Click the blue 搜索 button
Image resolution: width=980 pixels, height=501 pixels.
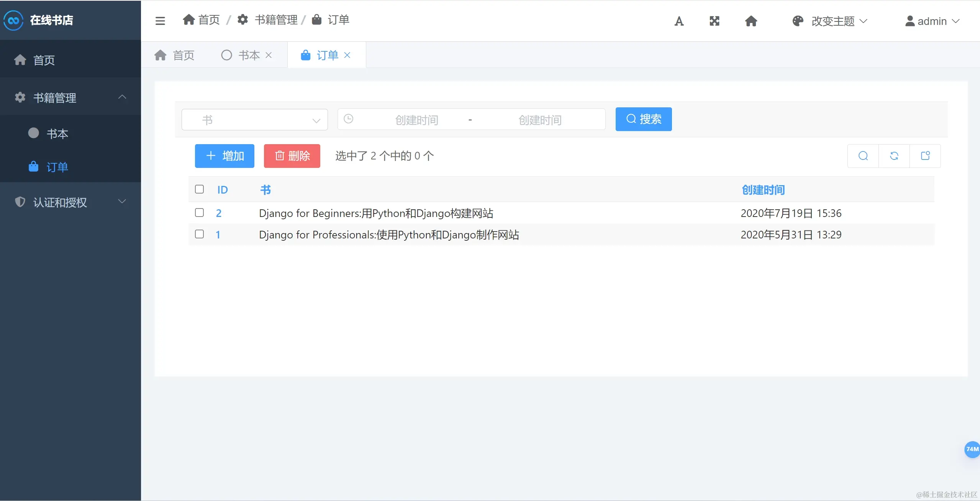(643, 119)
